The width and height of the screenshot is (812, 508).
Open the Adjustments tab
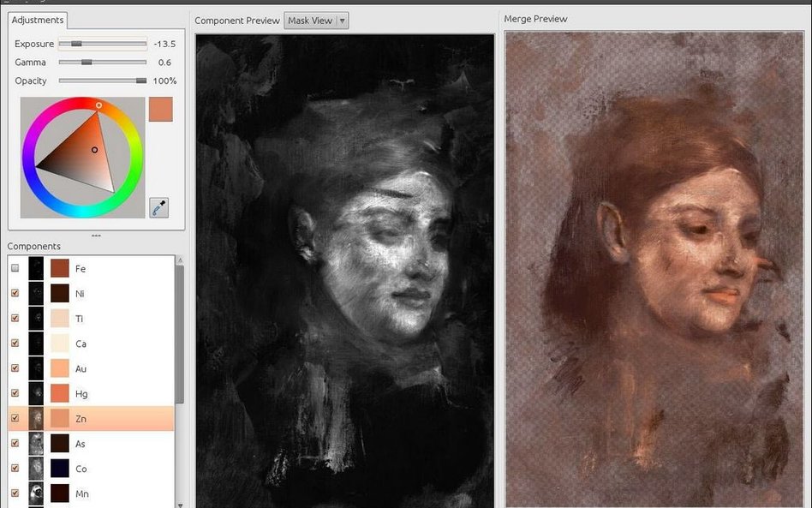pyautogui.click(x=38, y=21)
